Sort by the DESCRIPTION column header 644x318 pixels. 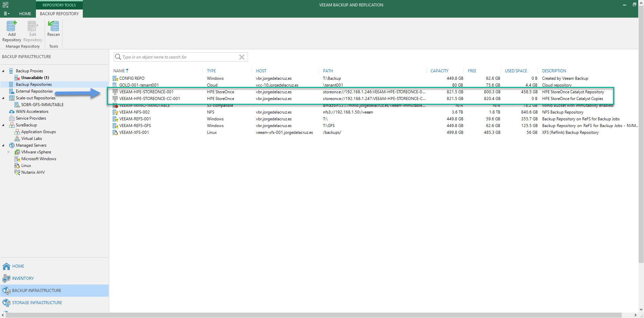coord(554,71)
